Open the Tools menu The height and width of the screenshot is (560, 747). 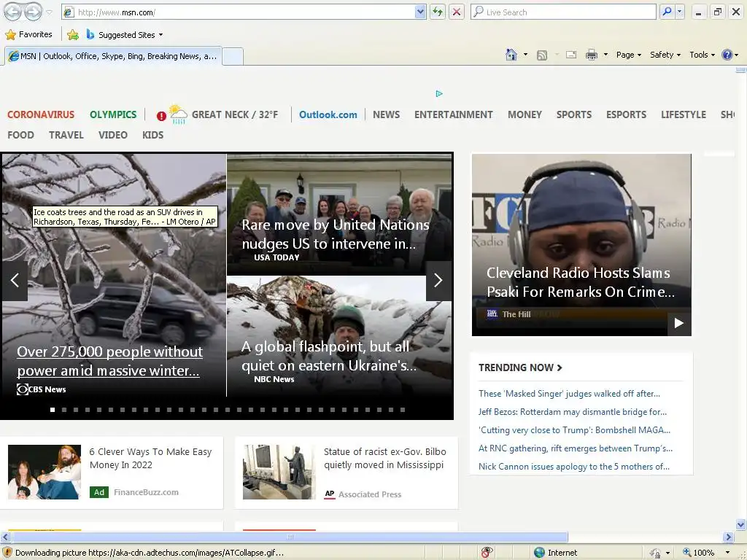[703, 55]
